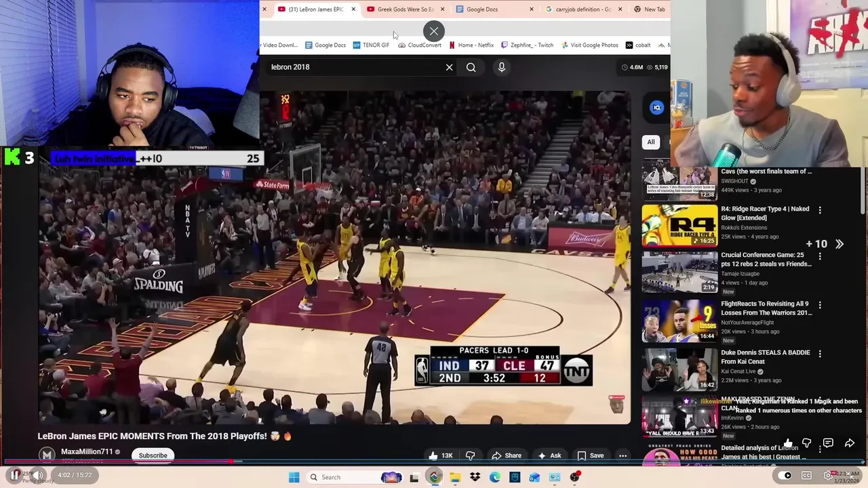Screen dimensions: 868x488
Task: Open Microsoft Edge from the taskbar
Action: tap(495, 477)
